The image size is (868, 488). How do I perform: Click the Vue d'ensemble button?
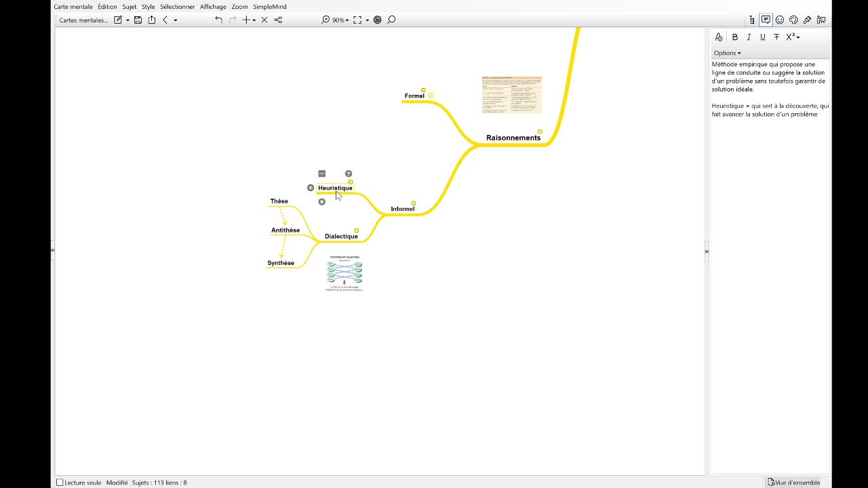coord(793,483)
